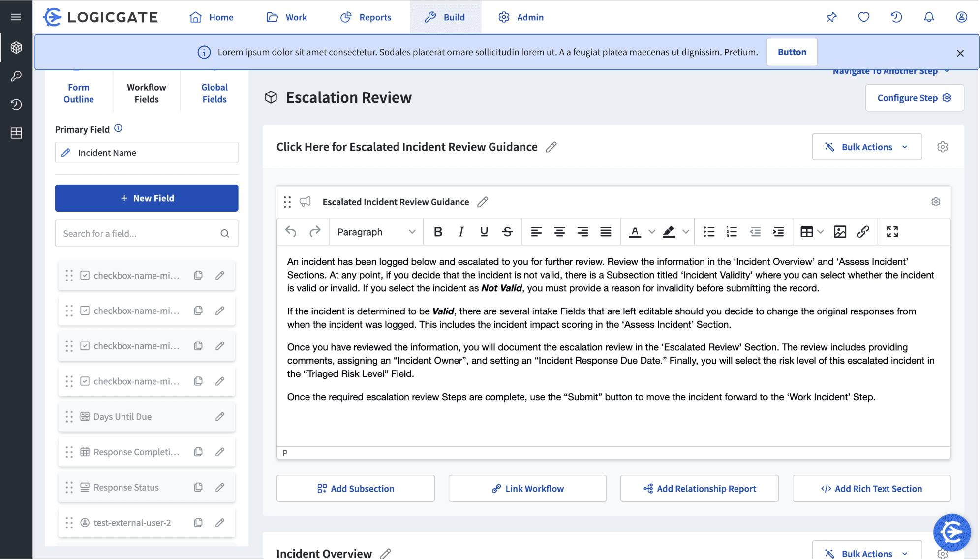Toggle italic formatting
980x559 pixels.
pyautogui.click(x=461, y=232)
